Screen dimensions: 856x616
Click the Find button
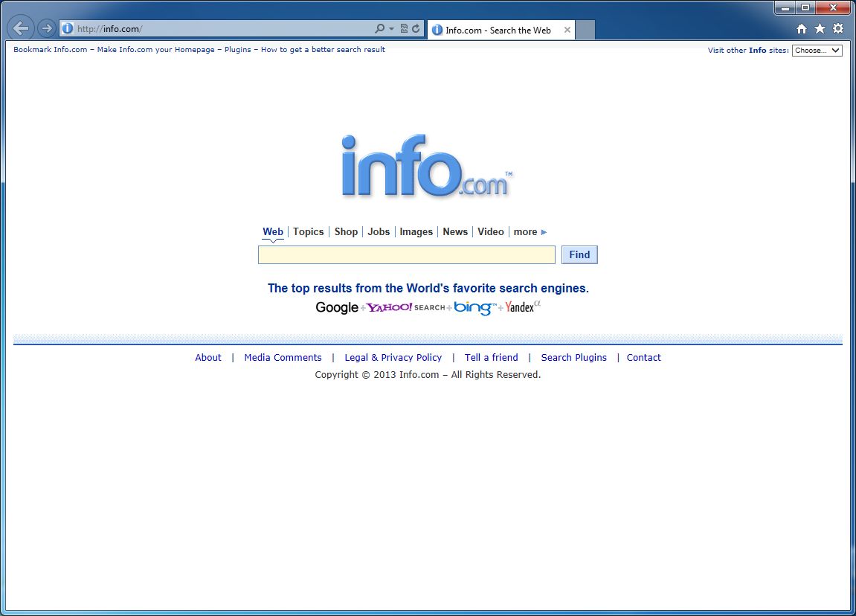[x=579, y=254]
